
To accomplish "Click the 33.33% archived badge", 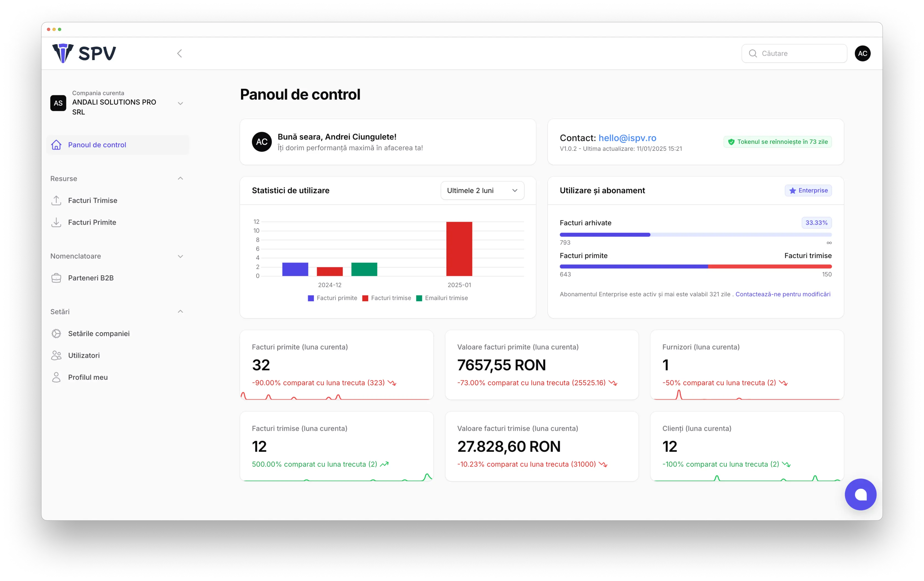I will coord(816,223).
